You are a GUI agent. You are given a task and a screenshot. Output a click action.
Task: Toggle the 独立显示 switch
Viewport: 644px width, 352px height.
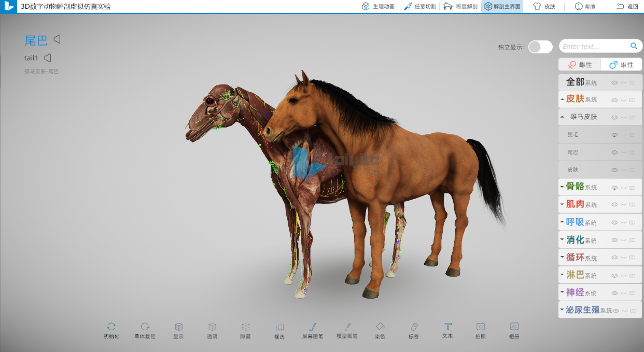[x=540, y=47]
